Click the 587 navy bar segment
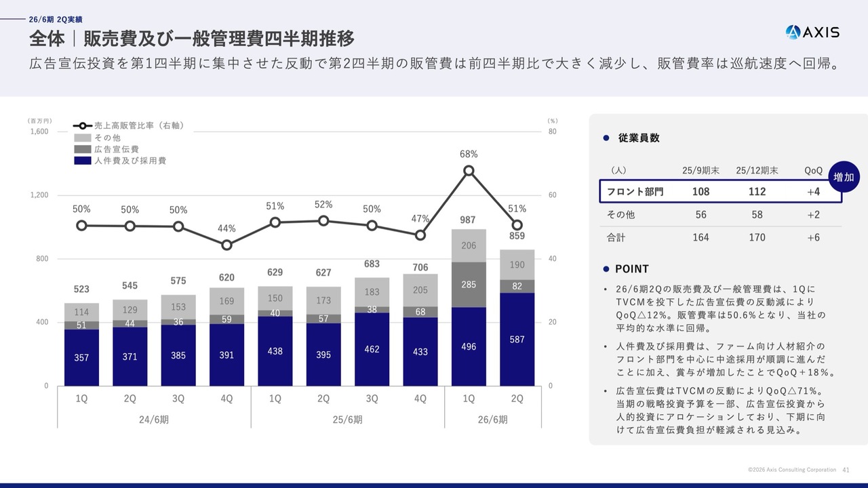868x488 pixels. pyautogui.click(x=517, y=340)
